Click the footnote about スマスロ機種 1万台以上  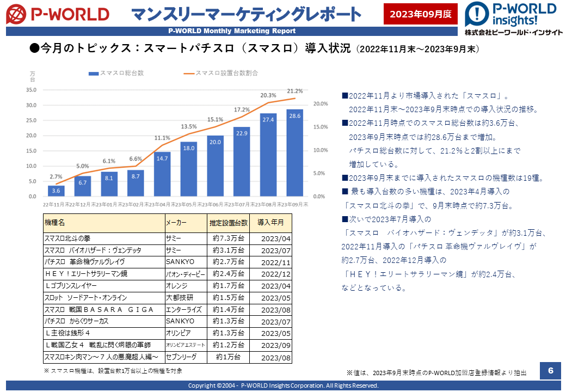[x=113, y=371]
